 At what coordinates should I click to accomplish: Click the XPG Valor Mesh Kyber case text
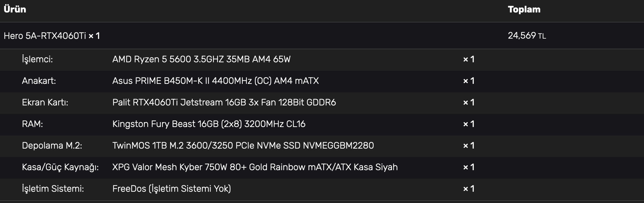pos(255,167)
